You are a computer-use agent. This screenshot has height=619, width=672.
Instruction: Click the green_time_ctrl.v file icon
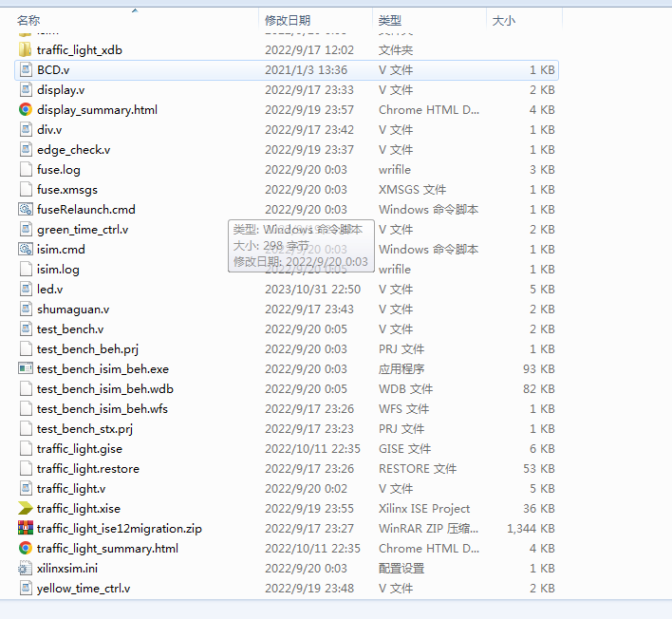point(26,229)
